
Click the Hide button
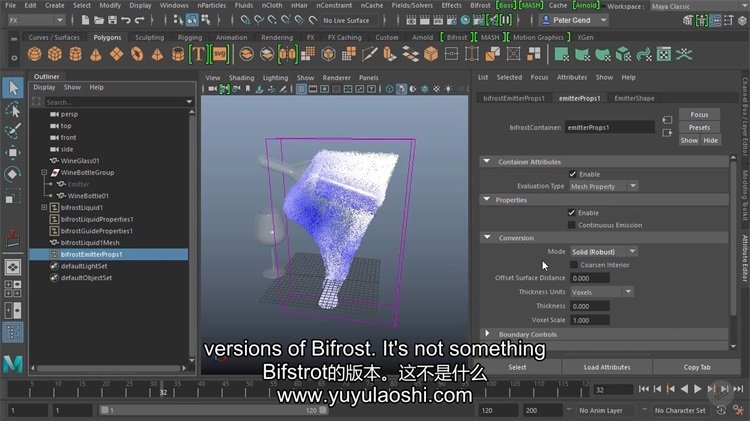tap(710, 140)
